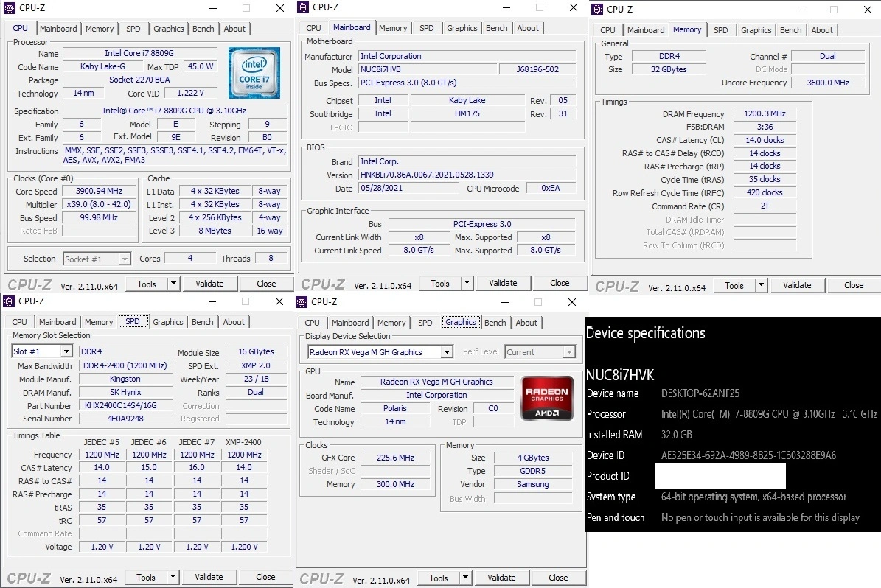Open the SPD tab in the Mainboard tab window
The image size is (881, 588).
click(x=426, y=28)
